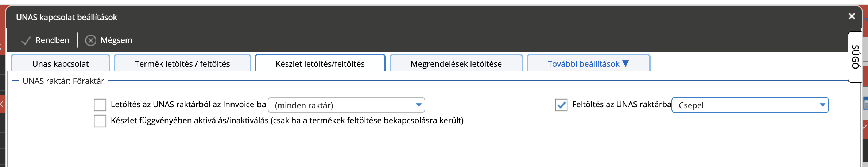
Task: Enable Letöltés az UNAS raktárból checkbox
Action: tap(100, 105)
